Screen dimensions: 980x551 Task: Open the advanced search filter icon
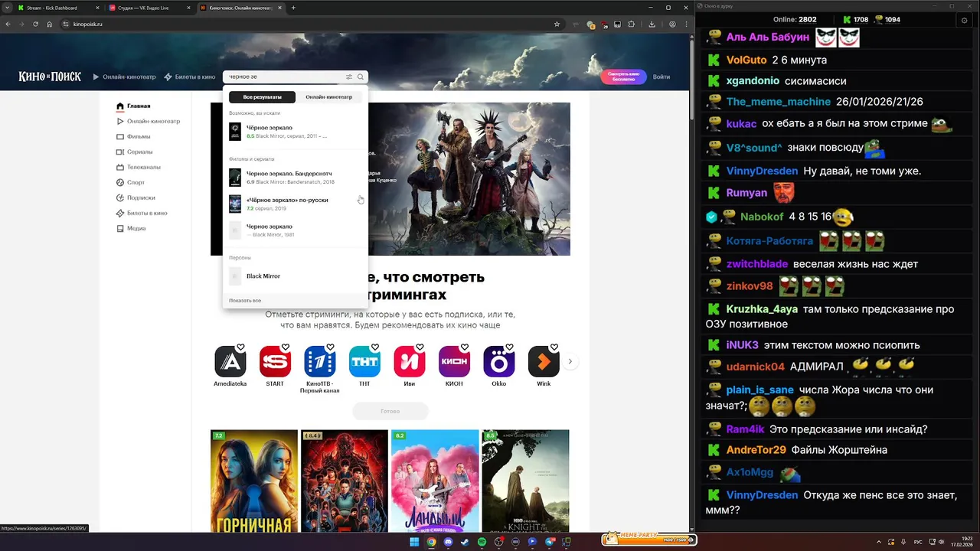click(x=349, y=77)
